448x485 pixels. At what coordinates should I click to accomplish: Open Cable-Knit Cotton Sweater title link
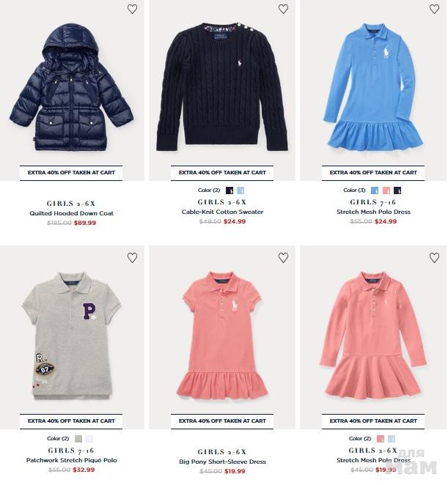(222, 212)
